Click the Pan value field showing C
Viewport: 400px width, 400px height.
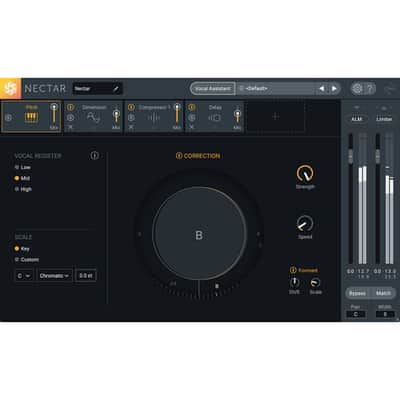[x=355, y=314]
